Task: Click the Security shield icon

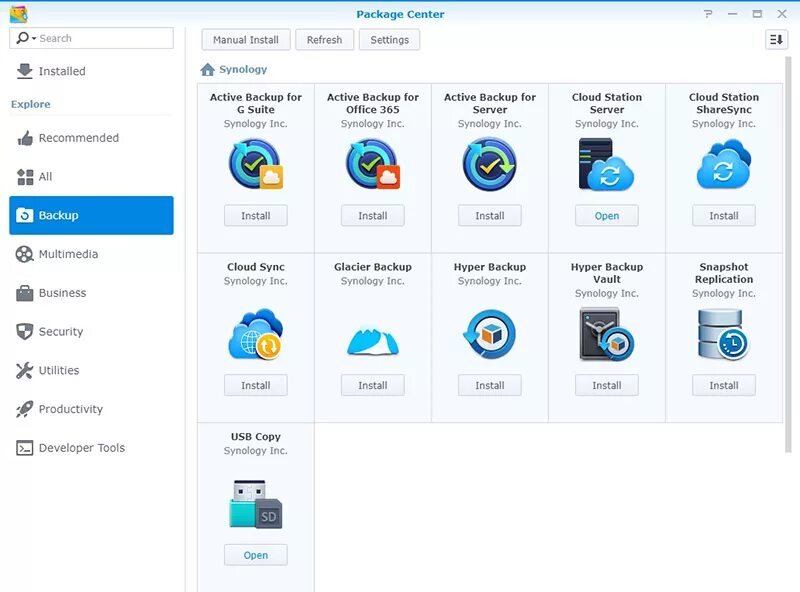Action: tap(24, 332)
